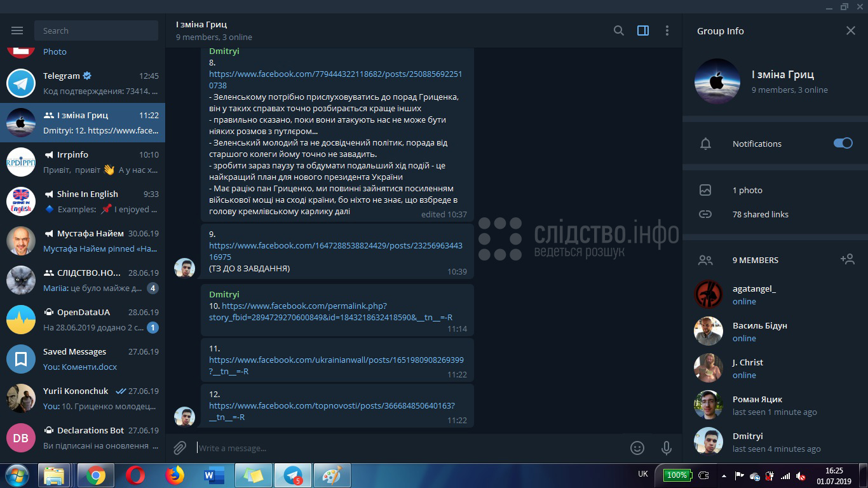868x488 pixels.
Task: Click the photo icon in Group Info
Action: coord(705,190)
